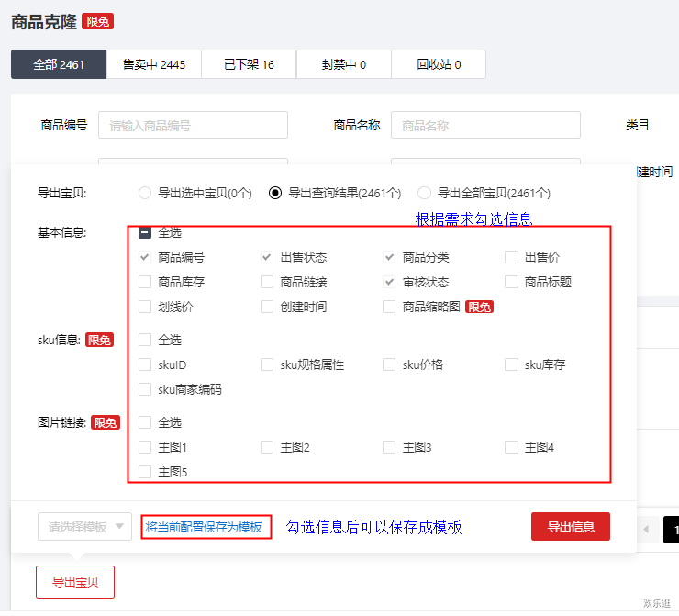Screen dimensions: 679x616
Task: Focus the 商品编号 input field
Action: (x=193, y=125)
